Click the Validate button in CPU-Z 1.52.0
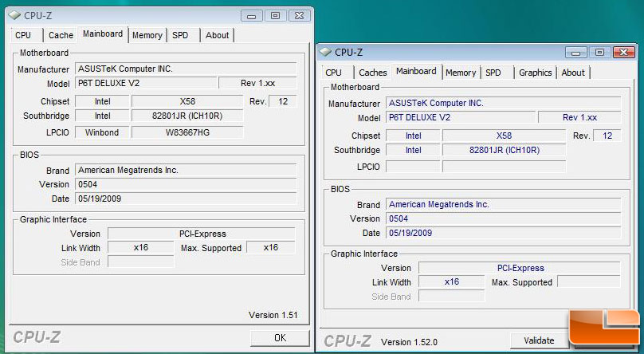The image size is (644, 354). click(539, 340)
